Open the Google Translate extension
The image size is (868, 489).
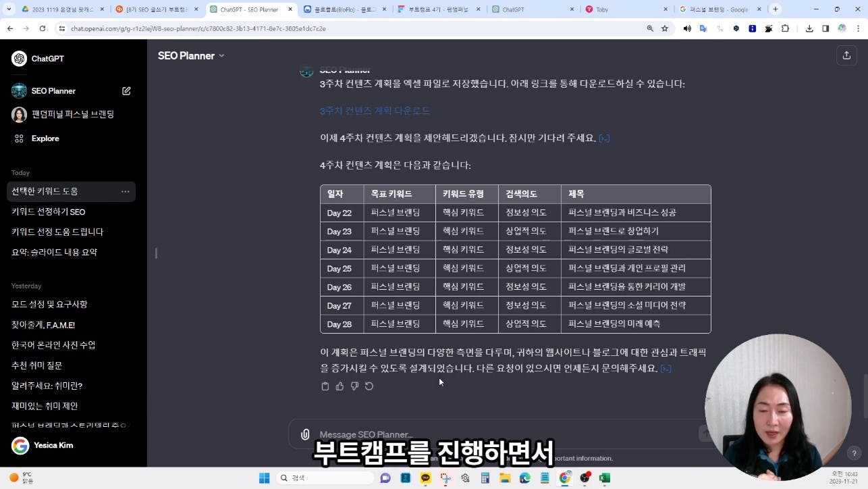point(703,28)
